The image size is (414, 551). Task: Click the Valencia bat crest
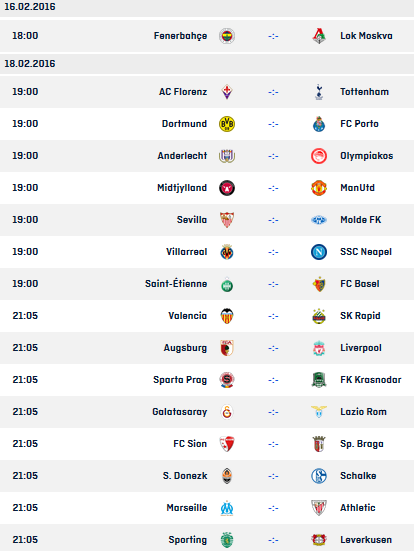(227, 316)
